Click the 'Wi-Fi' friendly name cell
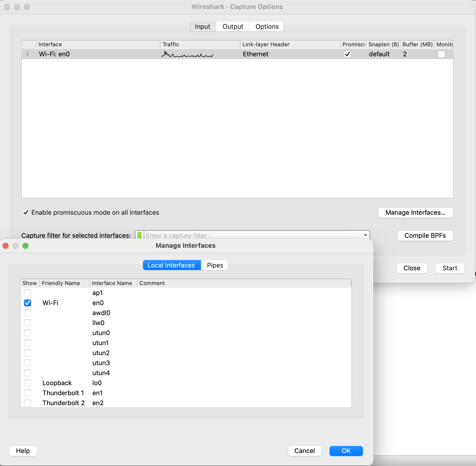This screenshot has height=466, width=476. click(x=50, y=303)
